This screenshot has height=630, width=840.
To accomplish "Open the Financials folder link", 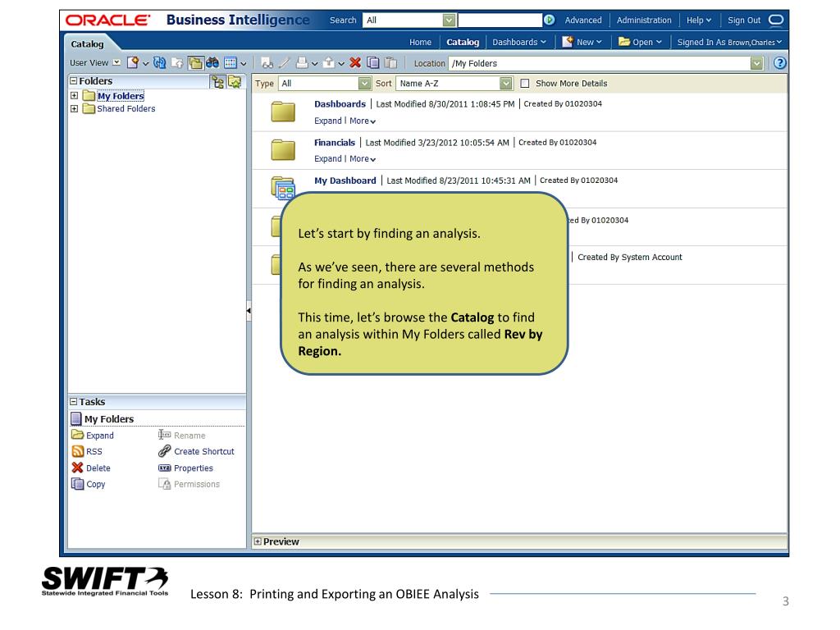I will coord(335,143).
